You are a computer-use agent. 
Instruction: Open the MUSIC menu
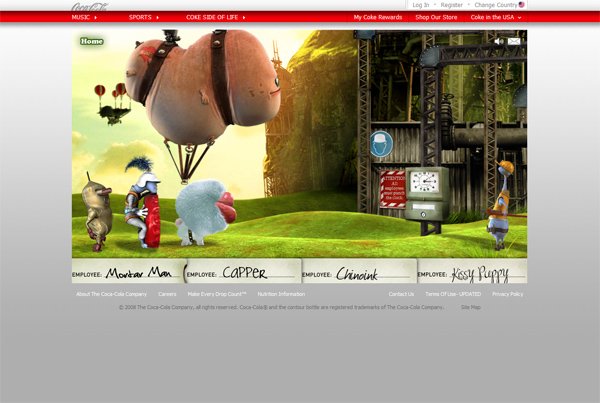tap(81, 17)
